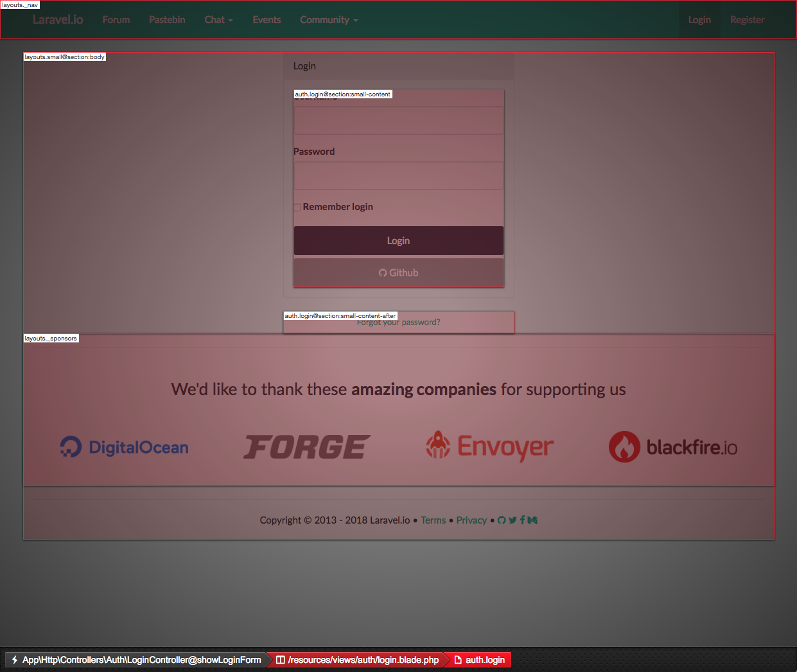Image resolution: width=797 pixels, height=672 pixels.
Task: Click the LoginController@showLoginForm debug bar item
Action: tap(136, 660)
